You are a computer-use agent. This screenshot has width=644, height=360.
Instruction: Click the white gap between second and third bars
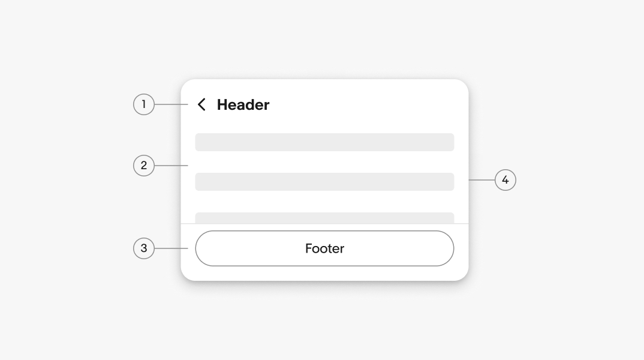(x=324, y=202)
